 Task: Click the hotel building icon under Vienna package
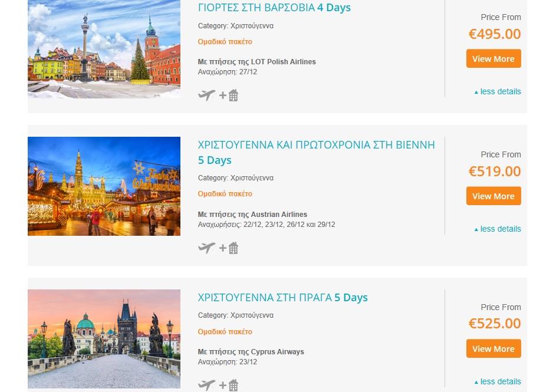click(x=233, y=248)
